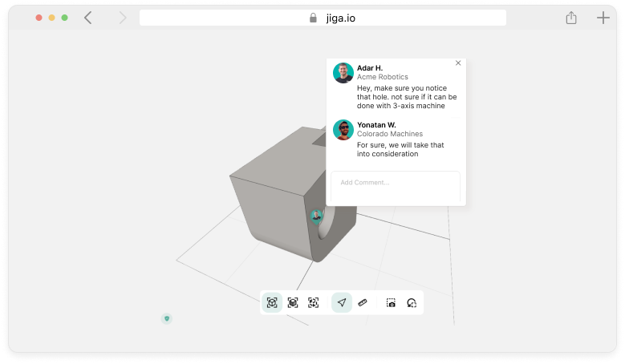
Task: Go back with the browser back arrow
Action: 88,18
